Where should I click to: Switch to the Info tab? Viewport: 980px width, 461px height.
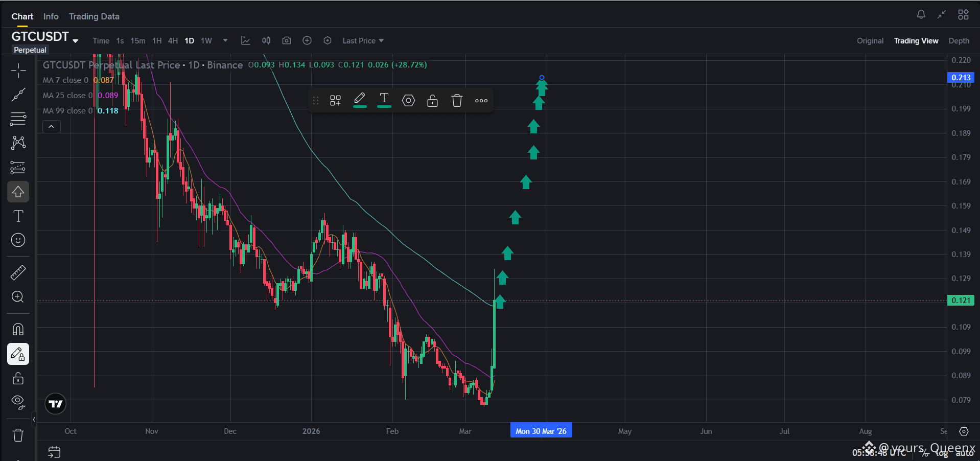coord(51,16)
